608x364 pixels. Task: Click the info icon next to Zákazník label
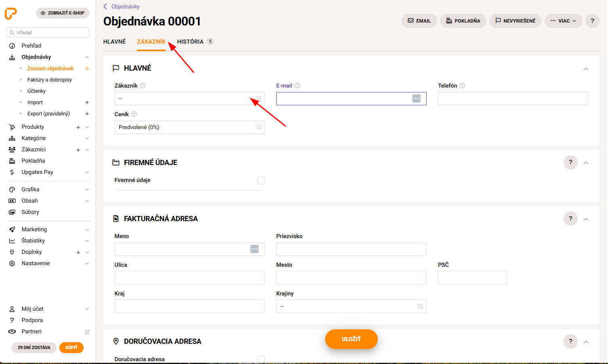(143, 86)
